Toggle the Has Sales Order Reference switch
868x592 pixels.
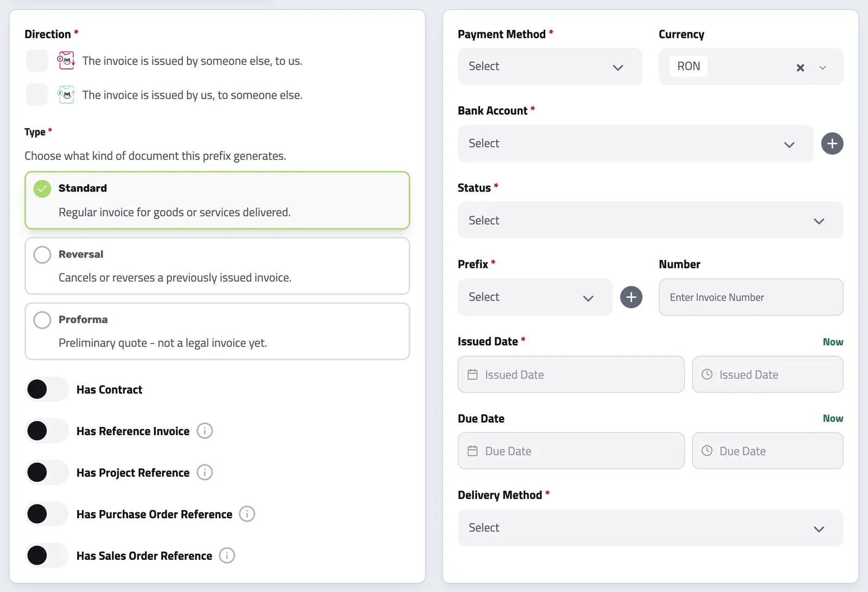47,556
